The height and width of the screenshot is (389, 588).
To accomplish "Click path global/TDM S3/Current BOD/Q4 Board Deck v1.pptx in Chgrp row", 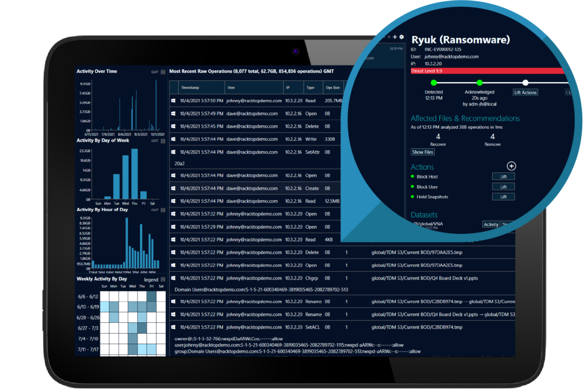I will coord(424,278).
